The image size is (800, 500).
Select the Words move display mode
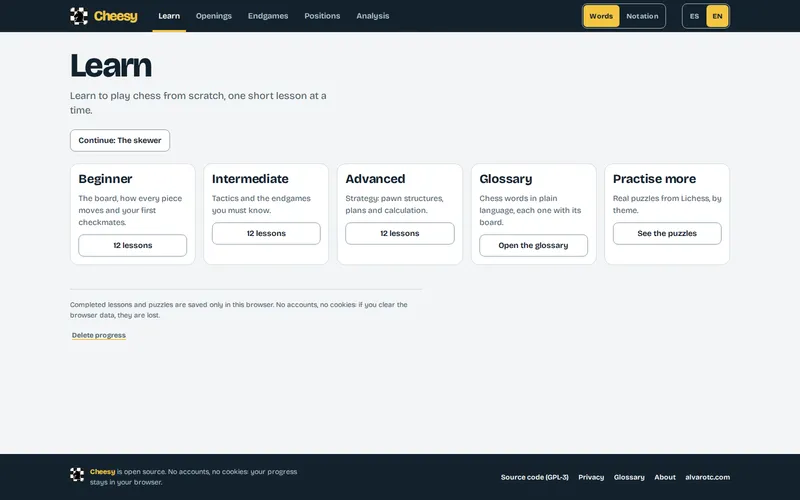pyautogui.click(x=601, y=16)
